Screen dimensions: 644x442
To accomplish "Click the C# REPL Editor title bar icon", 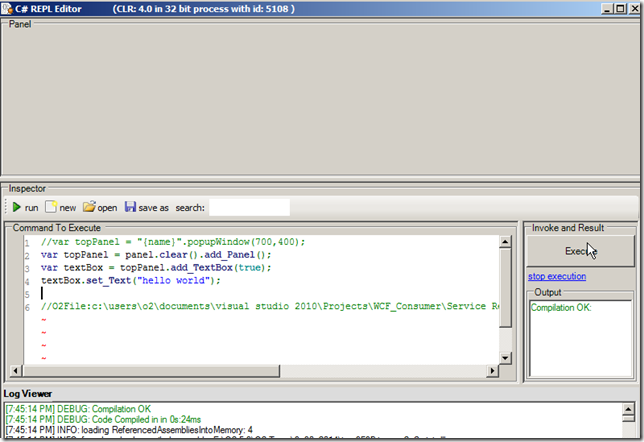I will 7,9.
